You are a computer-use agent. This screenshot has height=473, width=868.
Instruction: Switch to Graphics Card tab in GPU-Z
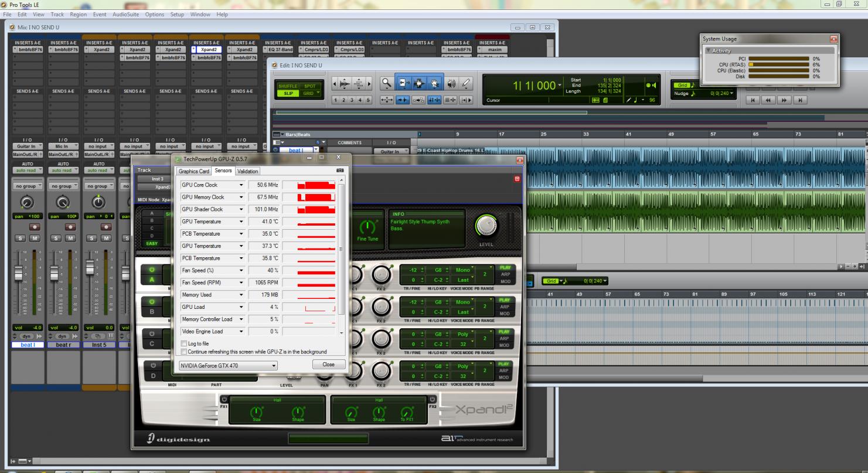pos(194,172)
